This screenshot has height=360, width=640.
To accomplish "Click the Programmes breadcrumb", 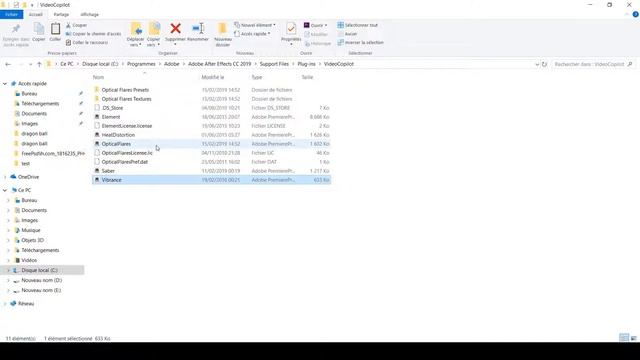I will (141, 64).
